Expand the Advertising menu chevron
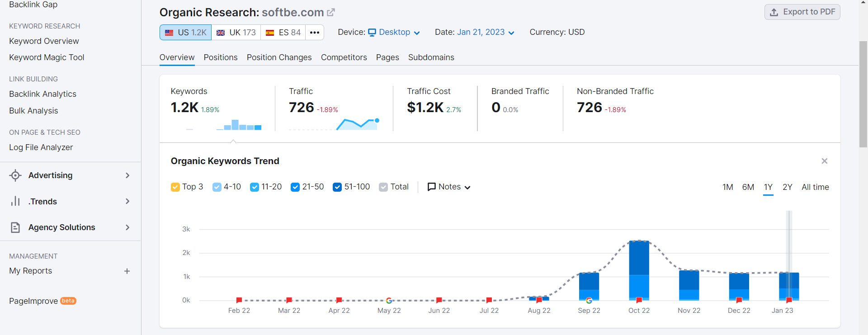Image resolution: width=868 pixels, height=335 pixels. 127,175
